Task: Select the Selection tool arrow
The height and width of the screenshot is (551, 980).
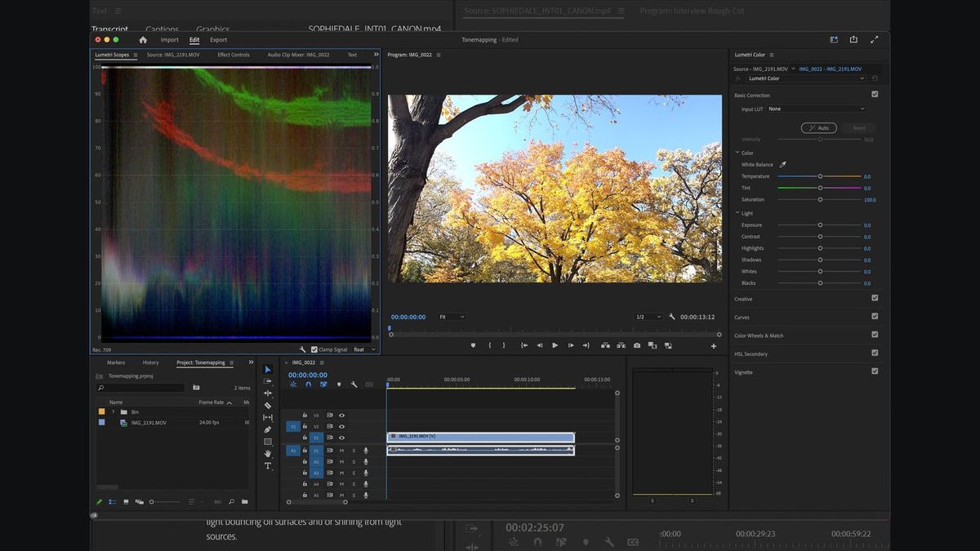Action: [268, 370]
